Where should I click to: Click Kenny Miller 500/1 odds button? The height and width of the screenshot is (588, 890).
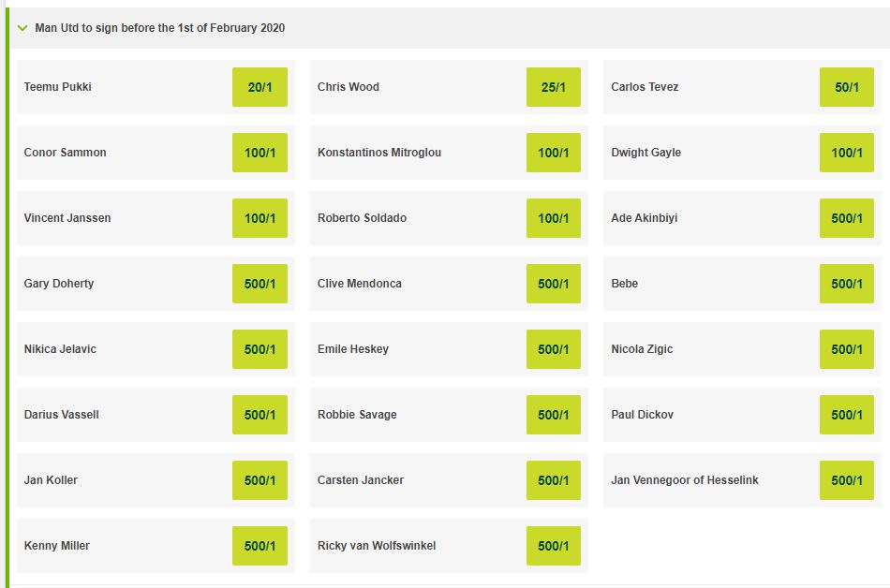pos(260,546)
